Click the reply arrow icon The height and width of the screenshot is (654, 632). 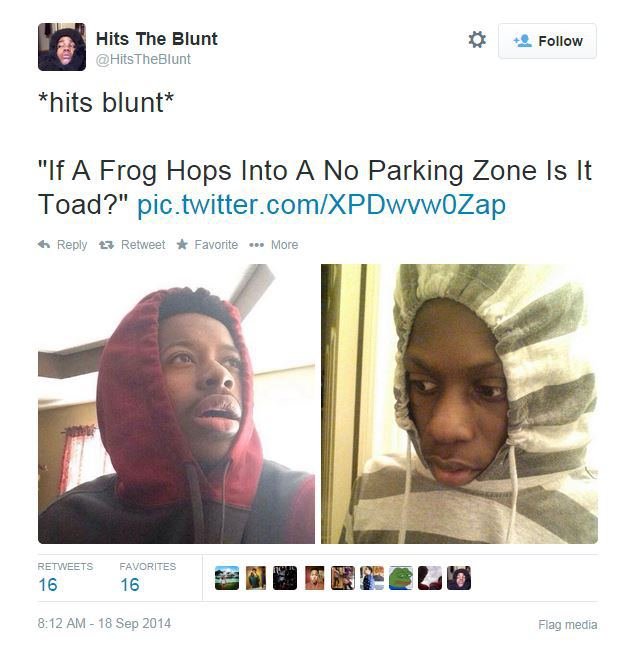pos(44,244)
